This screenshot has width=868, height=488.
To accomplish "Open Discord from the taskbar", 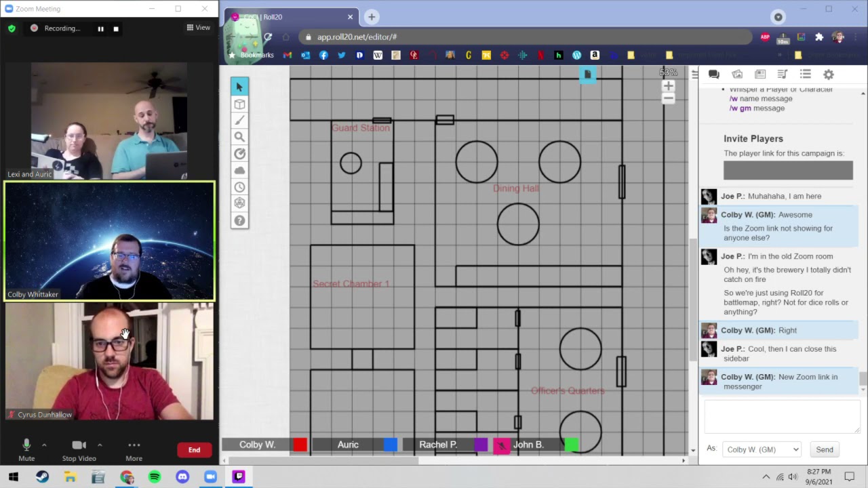I will pos(182,477).
